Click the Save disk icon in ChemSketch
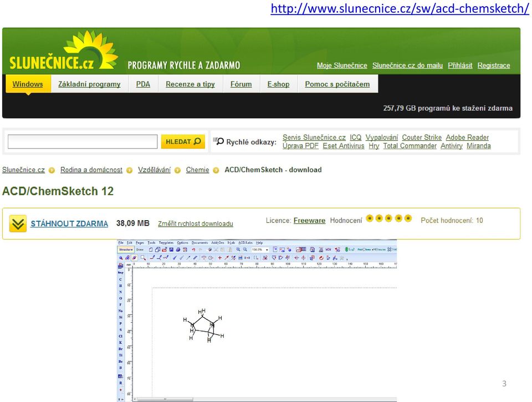This screenshot has width=532, height=402. 171,250
